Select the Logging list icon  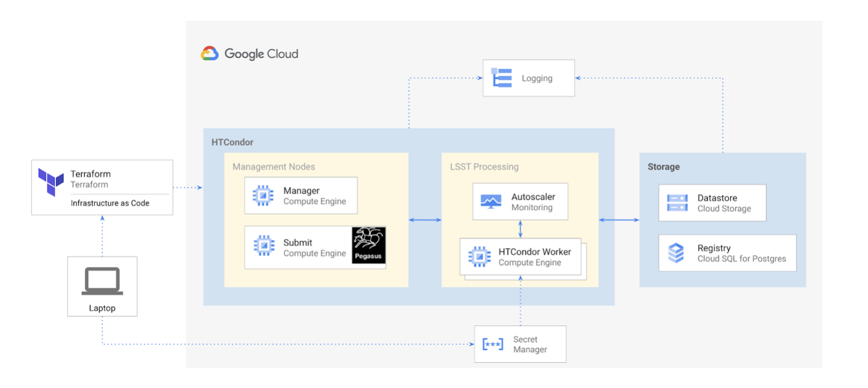[x=502, y=78]
